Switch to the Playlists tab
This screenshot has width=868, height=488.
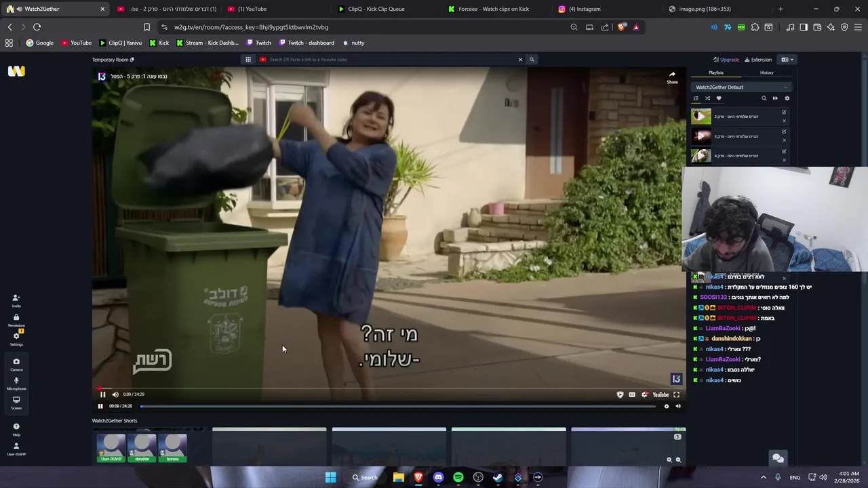point(716,73)
